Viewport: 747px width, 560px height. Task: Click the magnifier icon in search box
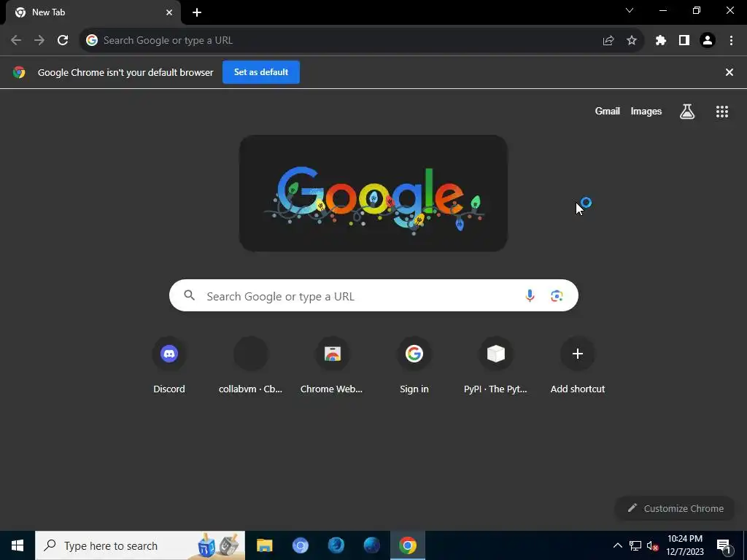190,295
